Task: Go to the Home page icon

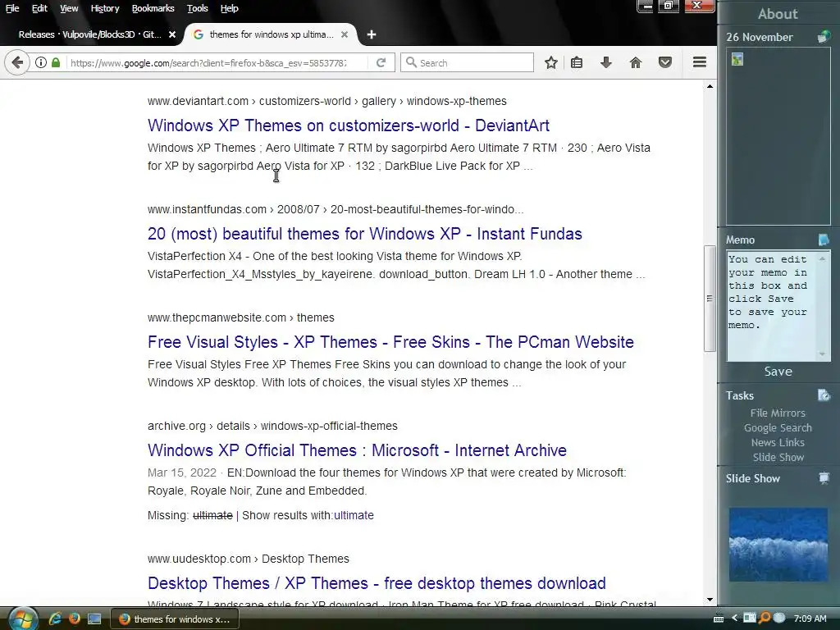Action: coord(636,62)
